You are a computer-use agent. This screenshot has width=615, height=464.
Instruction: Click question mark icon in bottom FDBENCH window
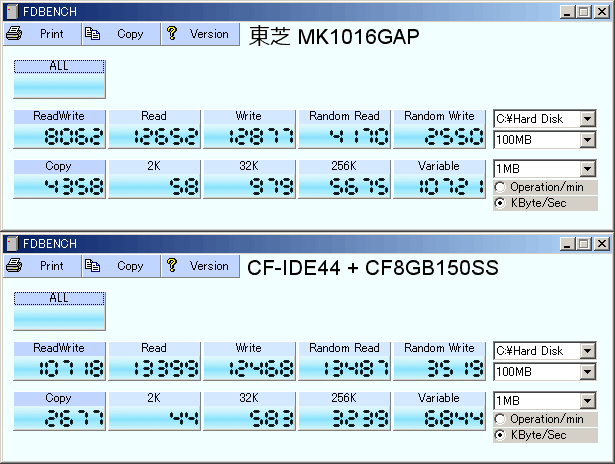point(172,266)
